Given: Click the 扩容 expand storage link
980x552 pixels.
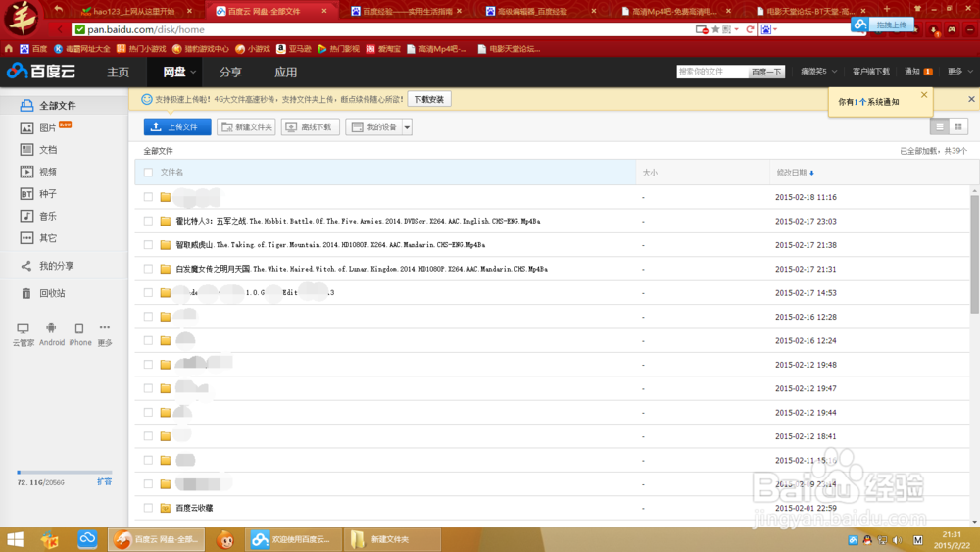Looking at the screenshot, I should 105,482.
